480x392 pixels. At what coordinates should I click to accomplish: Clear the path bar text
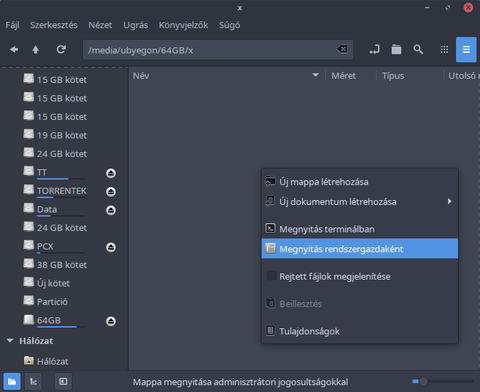(x=342, y=49)
